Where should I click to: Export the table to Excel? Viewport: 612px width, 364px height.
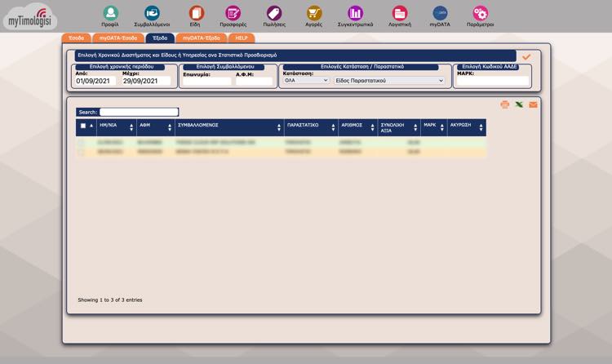[x=519, y=104]
